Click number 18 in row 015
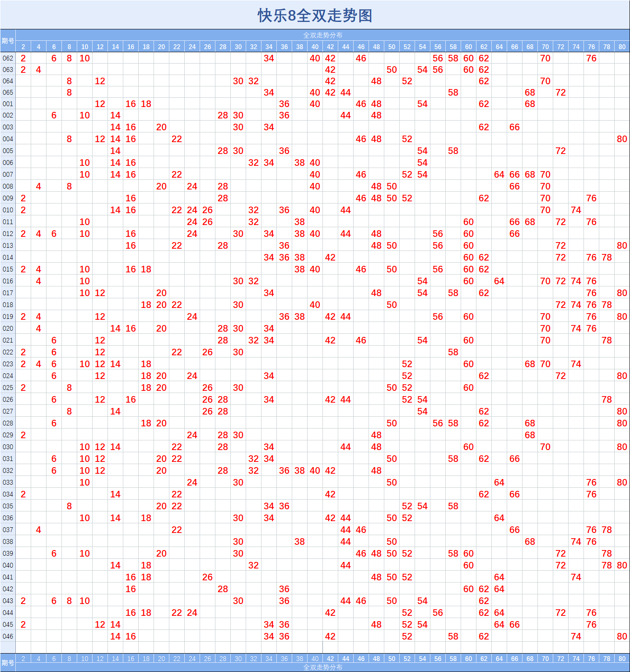The width and height of the screenshot is (630, 672). coord(146,269)
